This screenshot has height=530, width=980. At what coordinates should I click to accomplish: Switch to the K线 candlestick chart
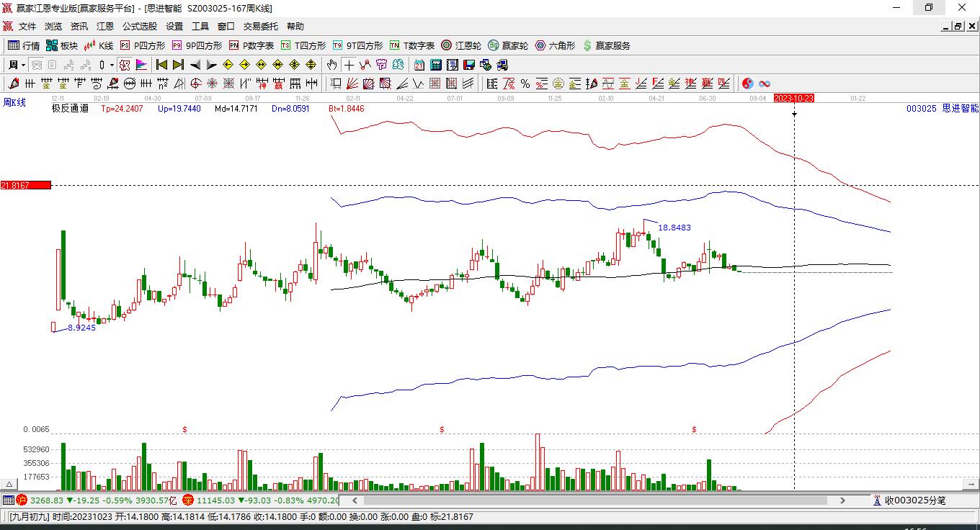(99, 45)
